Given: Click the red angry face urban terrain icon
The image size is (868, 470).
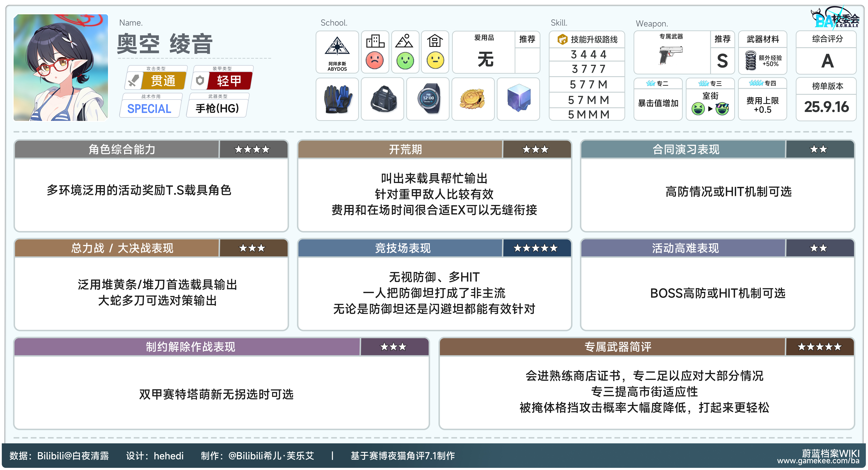Looking at the screenshot, I should pos(375,61).
